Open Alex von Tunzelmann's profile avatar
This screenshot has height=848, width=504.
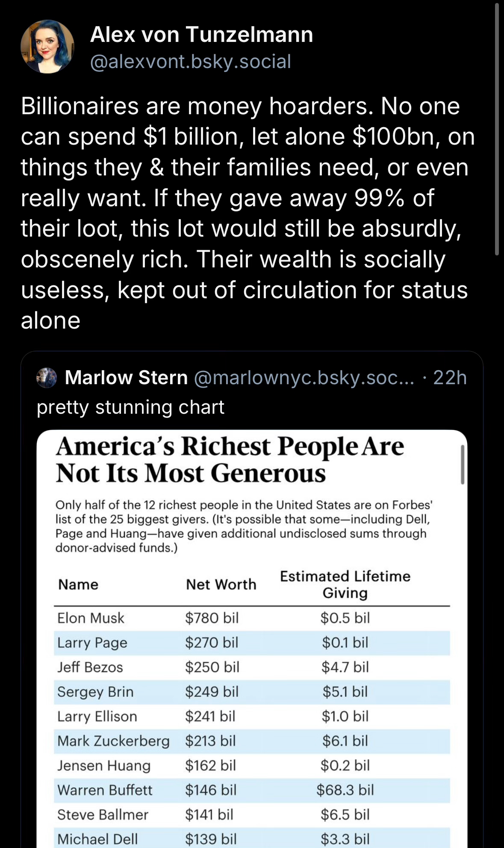coord(47,47)
